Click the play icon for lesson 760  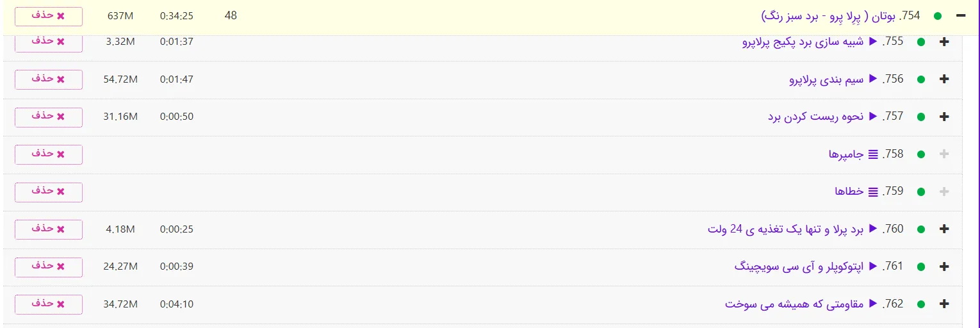[x=873, y=229]
